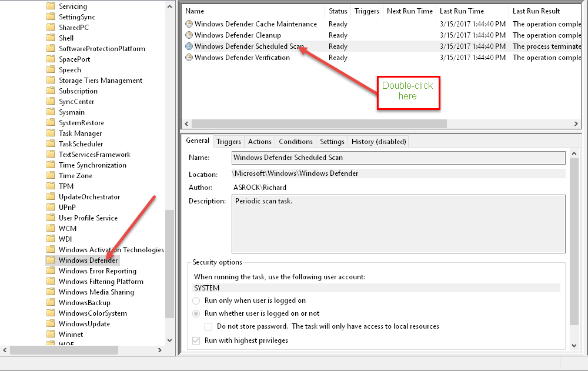Select the UpdateOrchestrator folder icon

(51, 196)
